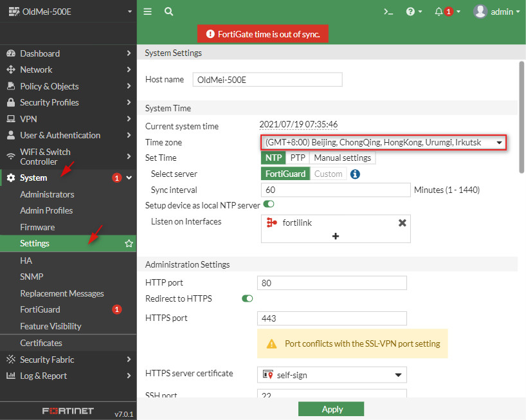Click the System gear icon
Screen dimensions: 526x420
point(11,178)
